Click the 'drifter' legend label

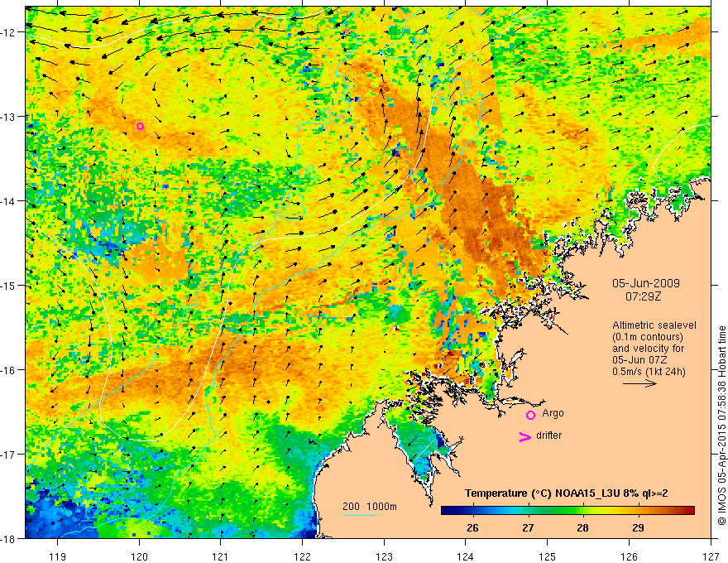tap(548, 435)
